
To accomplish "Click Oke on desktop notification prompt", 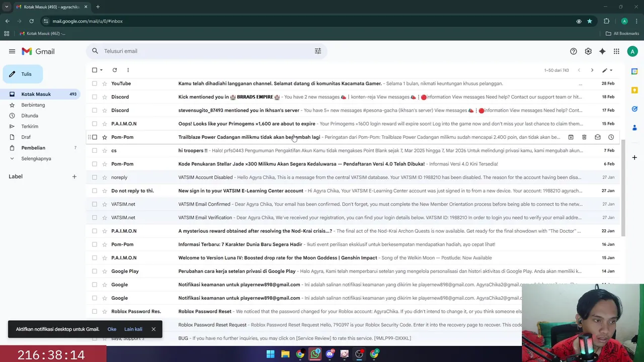I will coord(112,329).
